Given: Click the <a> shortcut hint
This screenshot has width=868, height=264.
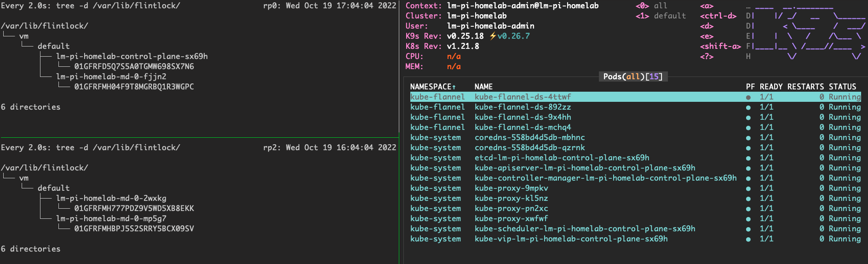Looking at the screenshot, I should [707, 6].
